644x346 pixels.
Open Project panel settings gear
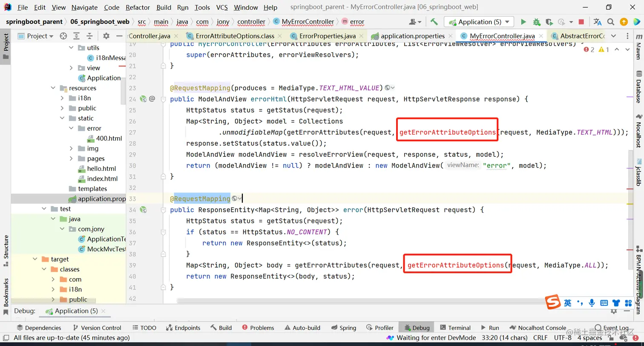106,36
